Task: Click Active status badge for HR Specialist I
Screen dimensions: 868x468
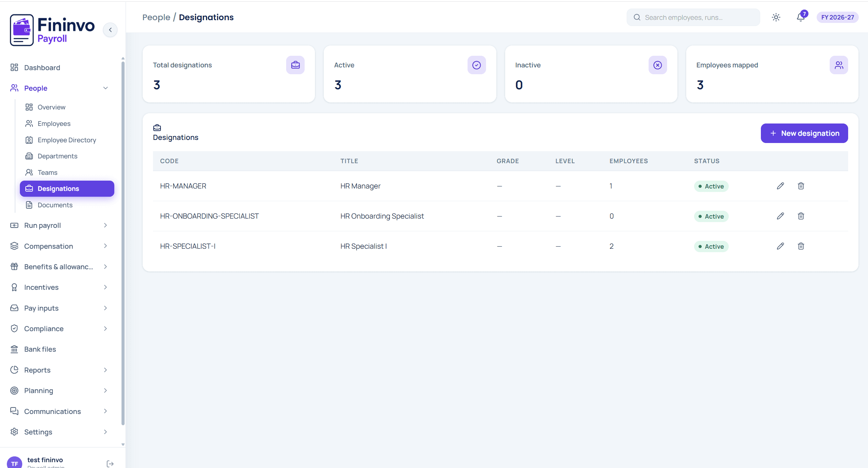Action: pos(711,246)
